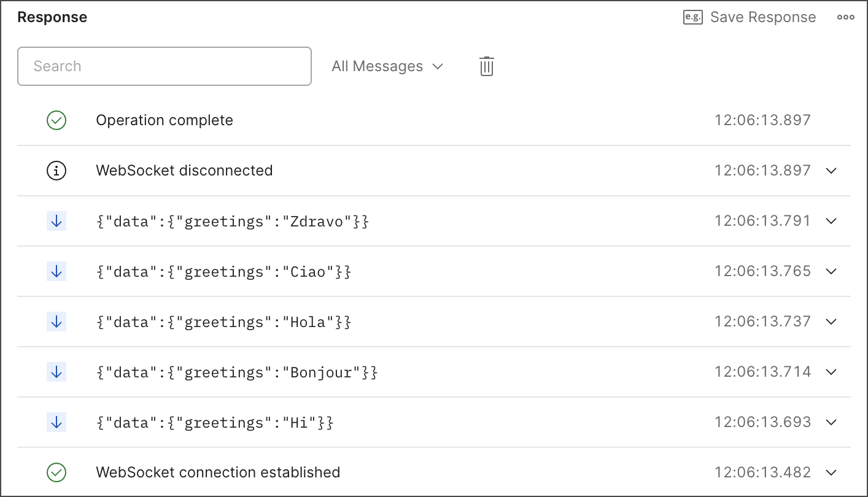868x497 pixels.
Task: Click the Search messages input field
Action: tap(165, 66)
